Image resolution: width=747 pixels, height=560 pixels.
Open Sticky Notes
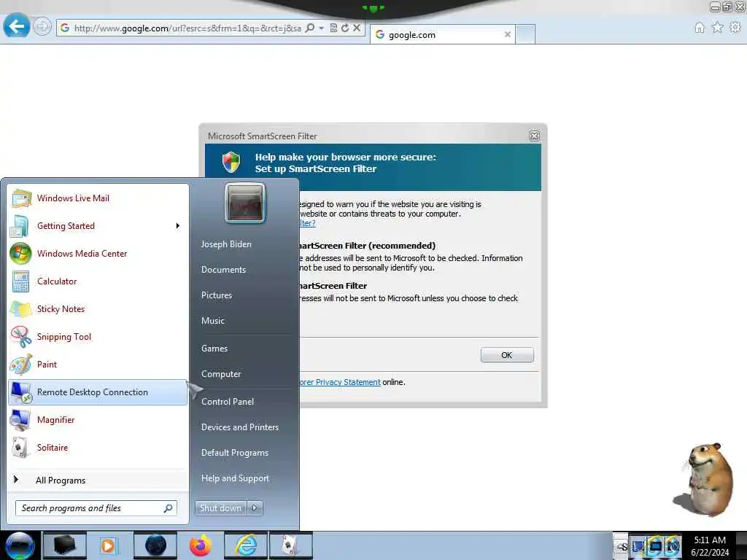coord(98,308)
